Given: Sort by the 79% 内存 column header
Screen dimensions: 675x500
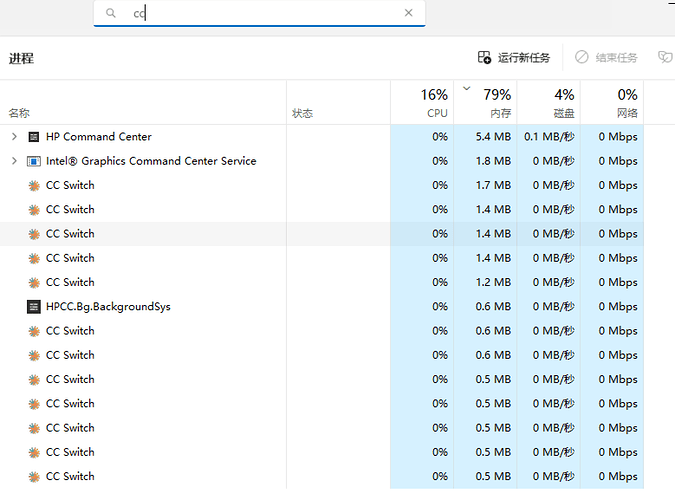Looking at the screenshot, I should (x=485, y=102).
